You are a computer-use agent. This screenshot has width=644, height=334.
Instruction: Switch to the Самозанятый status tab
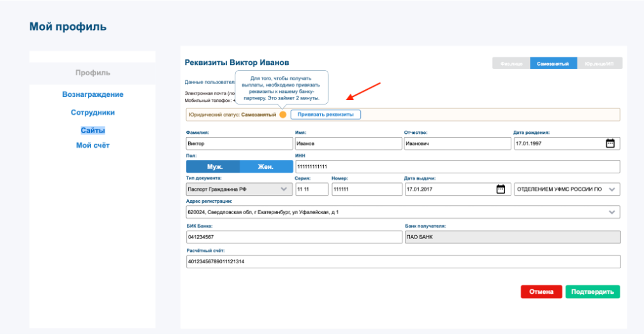click(x=552, y=64)
